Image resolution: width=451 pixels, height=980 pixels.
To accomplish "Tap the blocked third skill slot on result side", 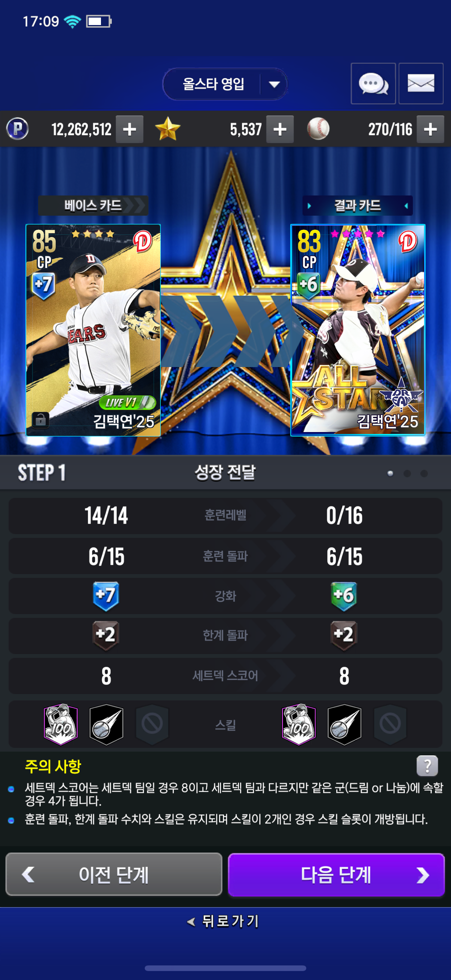I will [390, 724].
